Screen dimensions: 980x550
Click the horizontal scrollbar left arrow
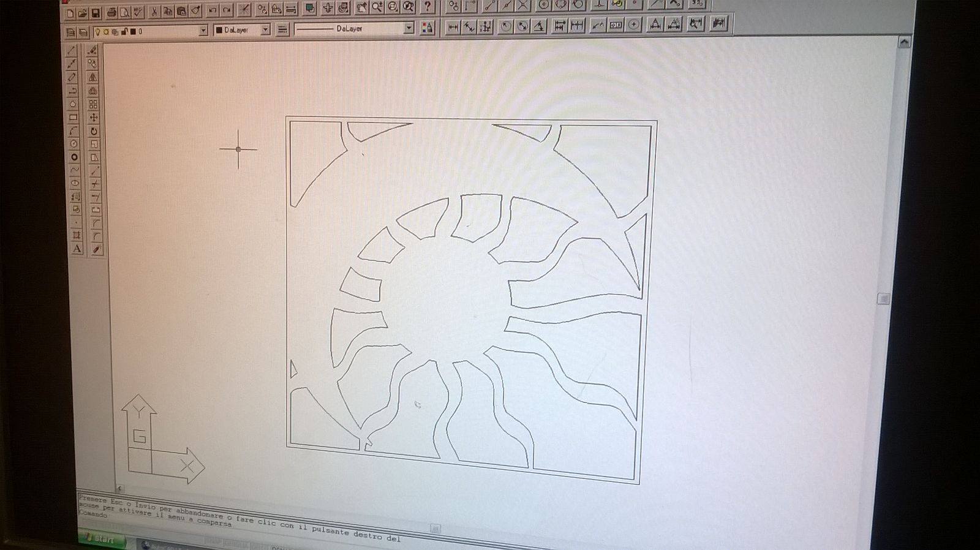point(119,488)
